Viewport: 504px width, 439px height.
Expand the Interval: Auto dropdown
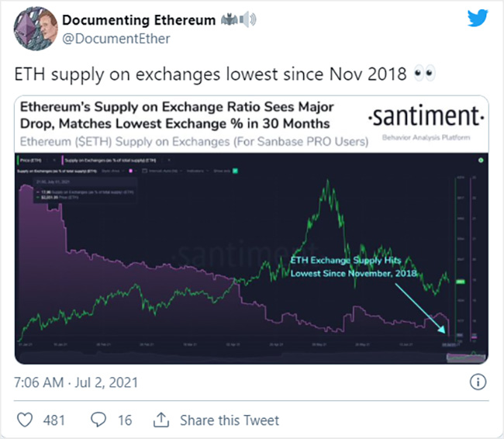163,171
